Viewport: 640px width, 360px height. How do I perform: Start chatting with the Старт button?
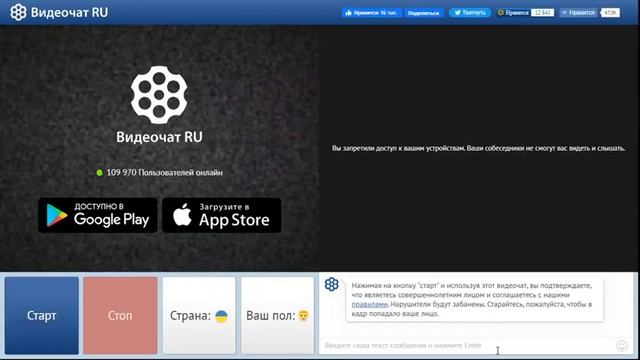pos(42,316)
